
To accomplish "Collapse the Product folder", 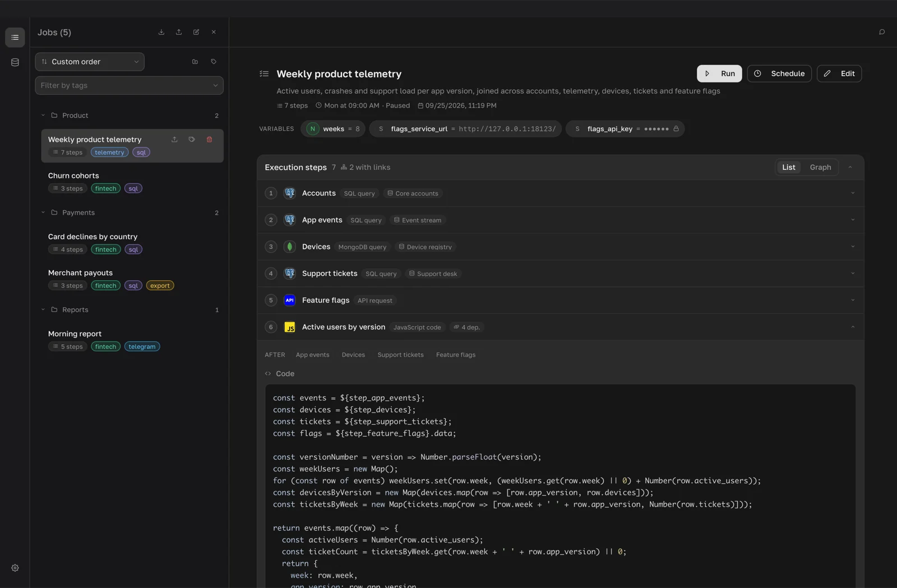I will (x=43, y=115).
